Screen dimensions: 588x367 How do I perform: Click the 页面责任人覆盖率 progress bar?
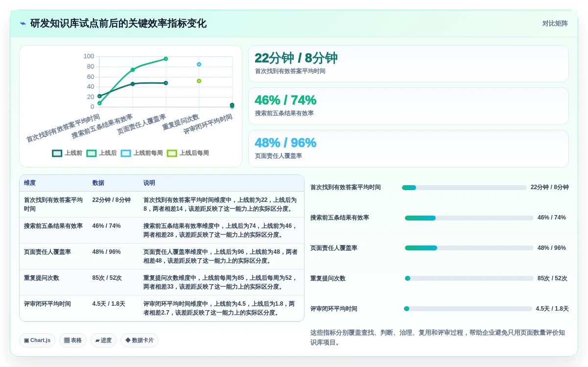click(x=469, y=248)
